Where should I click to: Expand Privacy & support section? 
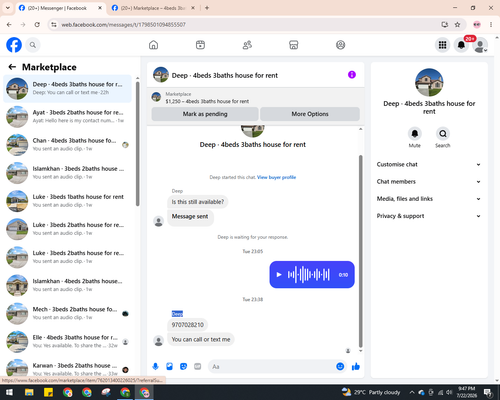pyautogui.click(x=429, y=216)
